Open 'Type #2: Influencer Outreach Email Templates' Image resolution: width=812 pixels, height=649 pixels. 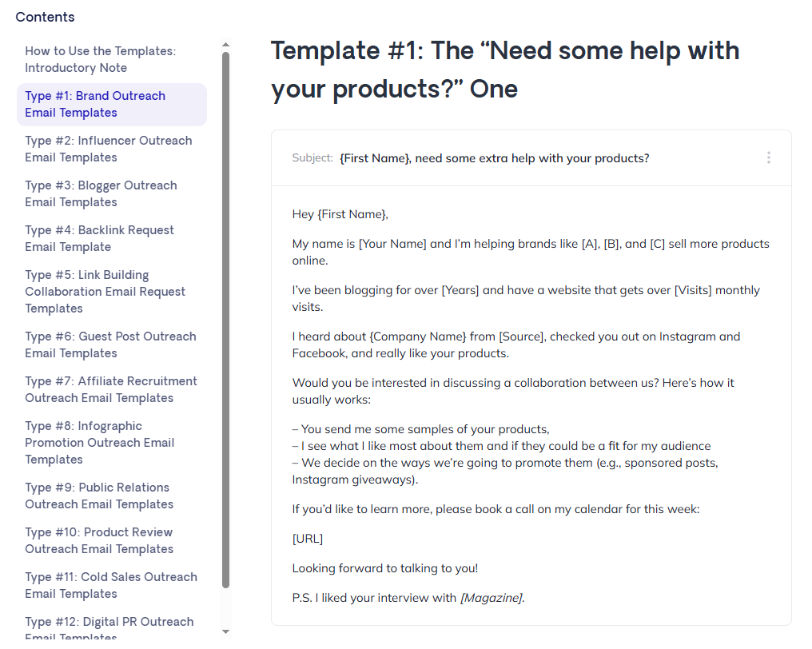pos(108,149)
